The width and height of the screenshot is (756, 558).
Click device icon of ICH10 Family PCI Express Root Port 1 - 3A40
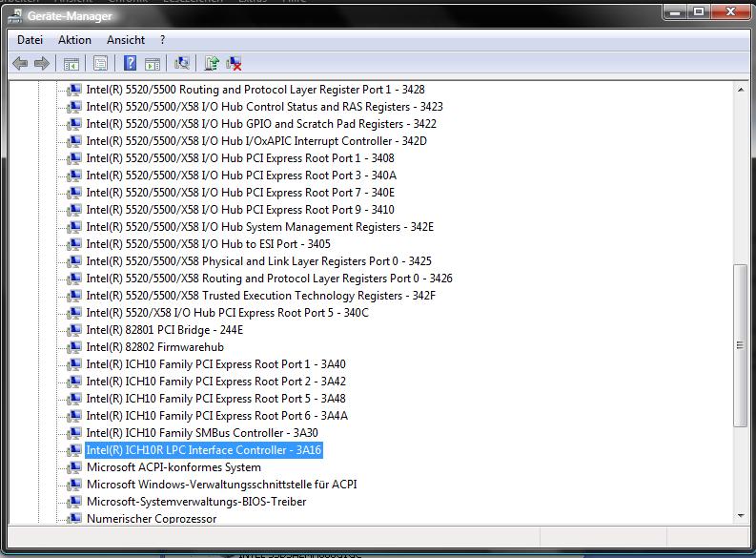[x=74, y=364]
